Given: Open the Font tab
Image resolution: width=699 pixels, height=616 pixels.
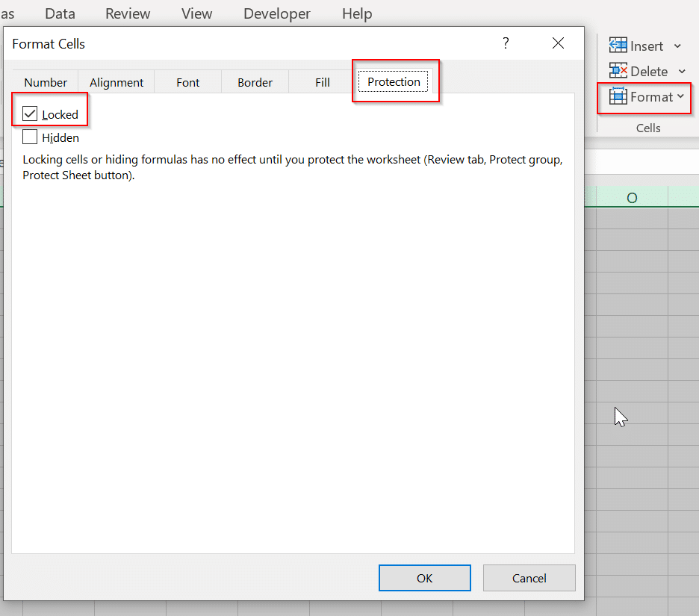Looking at the screenshot, I should [x=187, y=82].
